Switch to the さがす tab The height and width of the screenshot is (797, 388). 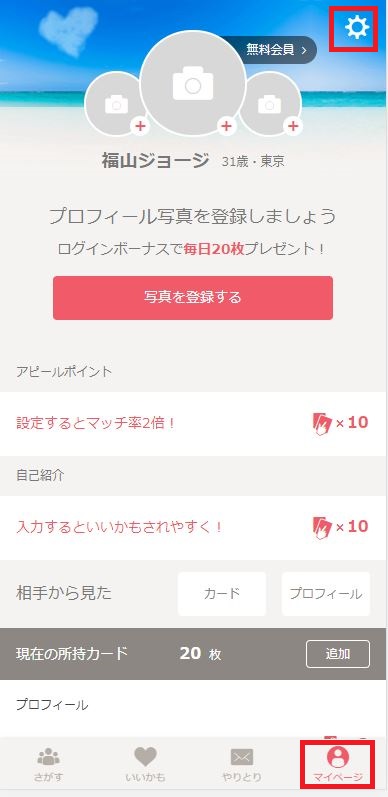[x=48, y=764]
